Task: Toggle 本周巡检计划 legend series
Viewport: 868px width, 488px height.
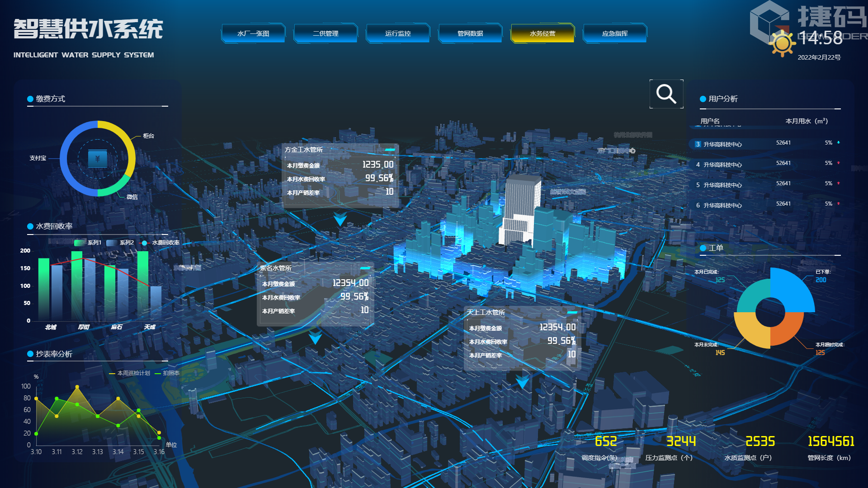Action: click(x=129, y=373)
